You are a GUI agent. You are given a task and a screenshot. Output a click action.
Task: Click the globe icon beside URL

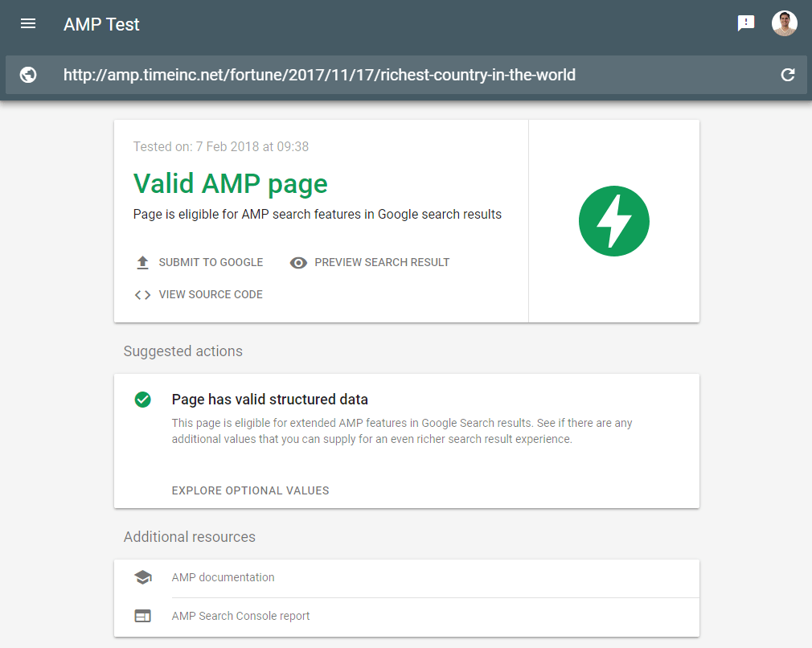click(x=28, y=75)
